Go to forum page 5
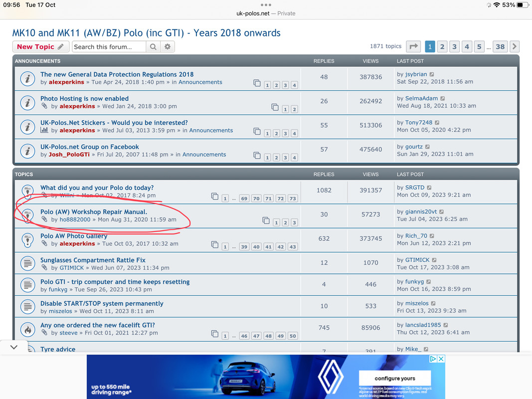 pyautogui.click(x=479, y=46)
